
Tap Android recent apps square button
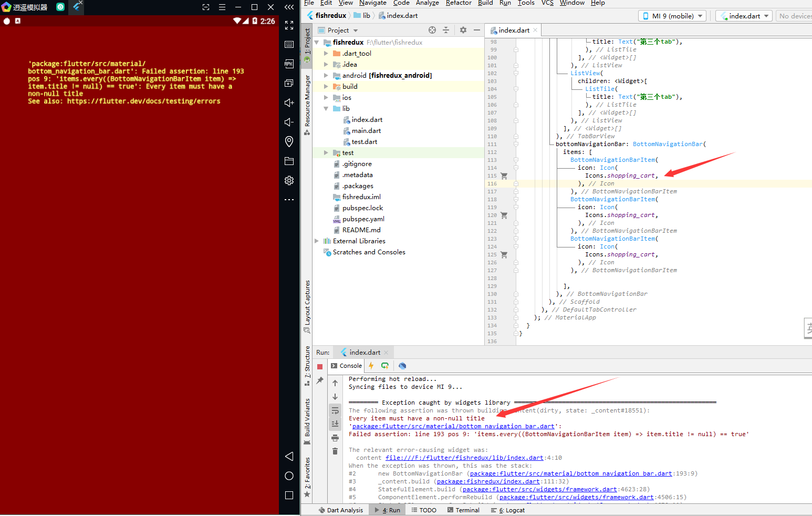[289, 495]
